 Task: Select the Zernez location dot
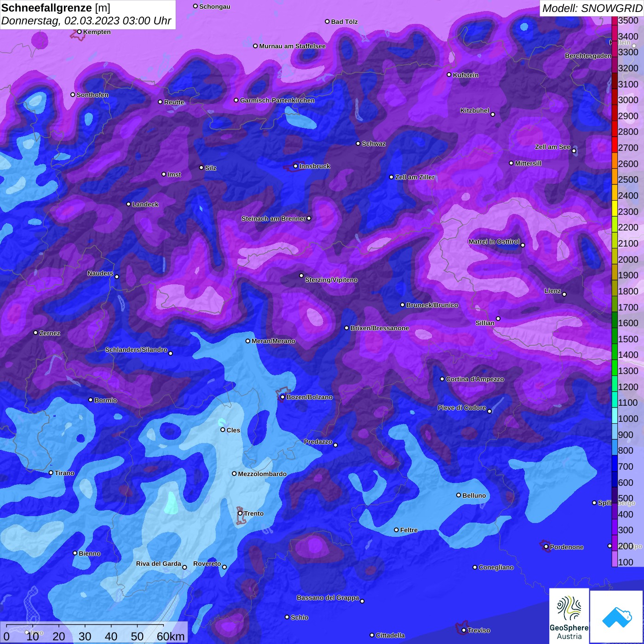pos(36,333)
